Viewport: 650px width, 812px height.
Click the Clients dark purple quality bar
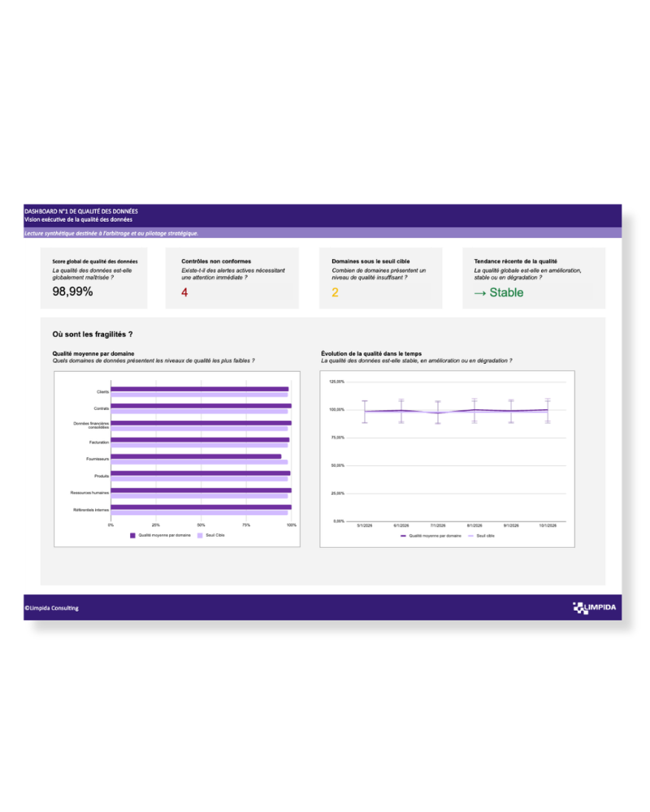click(x=200, y=389)
